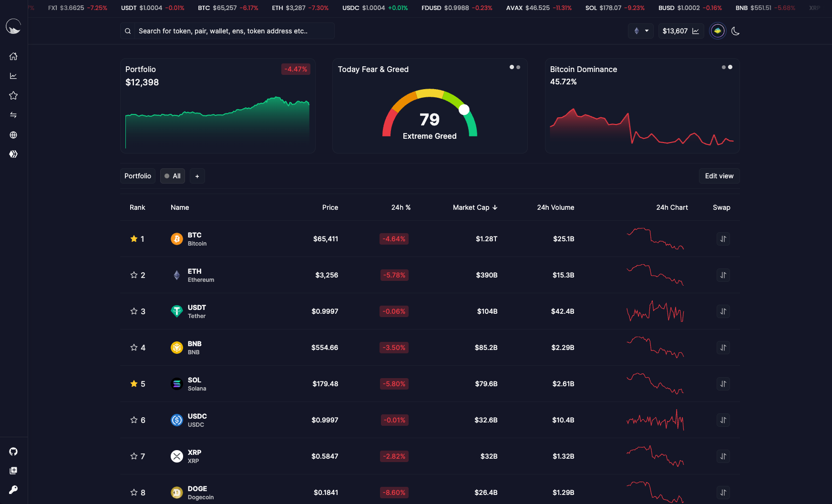Click the Bitcoin coin logo
Screen dimensions: 832x504
point(177,239)
